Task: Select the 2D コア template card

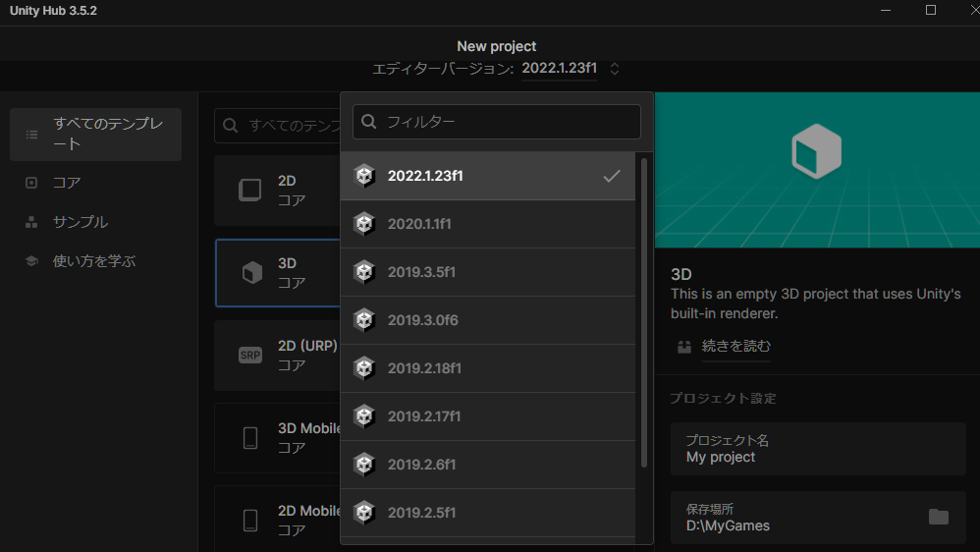Action: coord(278,190)
